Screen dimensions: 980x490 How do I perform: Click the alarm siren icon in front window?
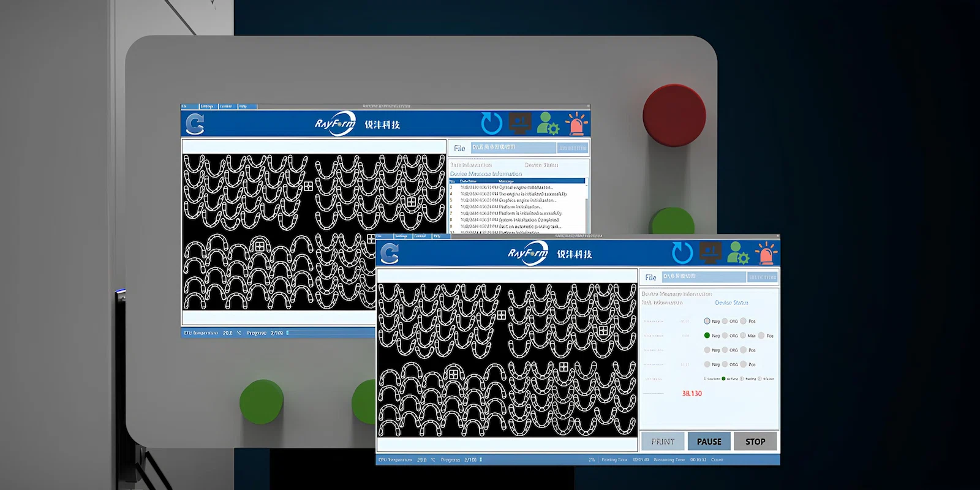[766, 253]
